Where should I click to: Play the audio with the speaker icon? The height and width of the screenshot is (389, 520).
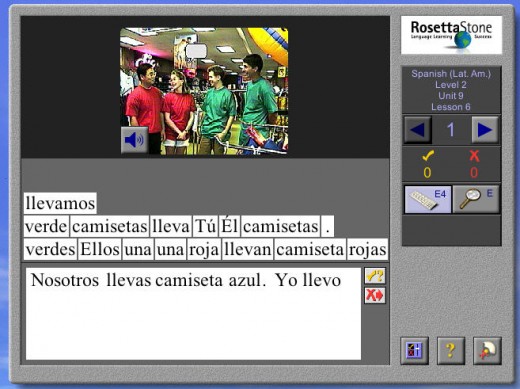click(134, 140)
